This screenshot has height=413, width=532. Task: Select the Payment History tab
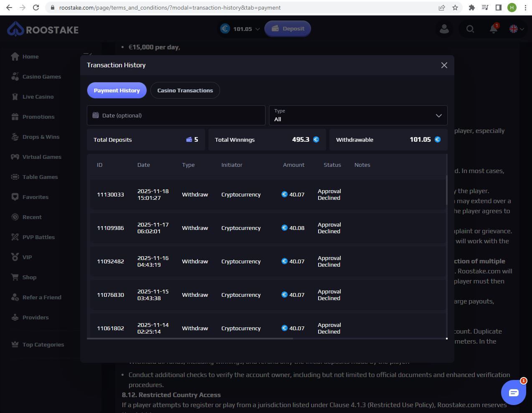pos(117,90)
